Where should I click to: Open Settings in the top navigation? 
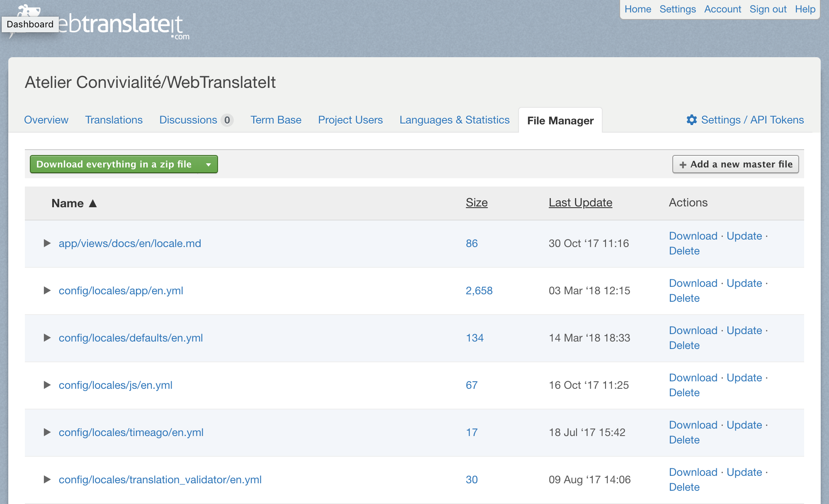tap(678, 9)
